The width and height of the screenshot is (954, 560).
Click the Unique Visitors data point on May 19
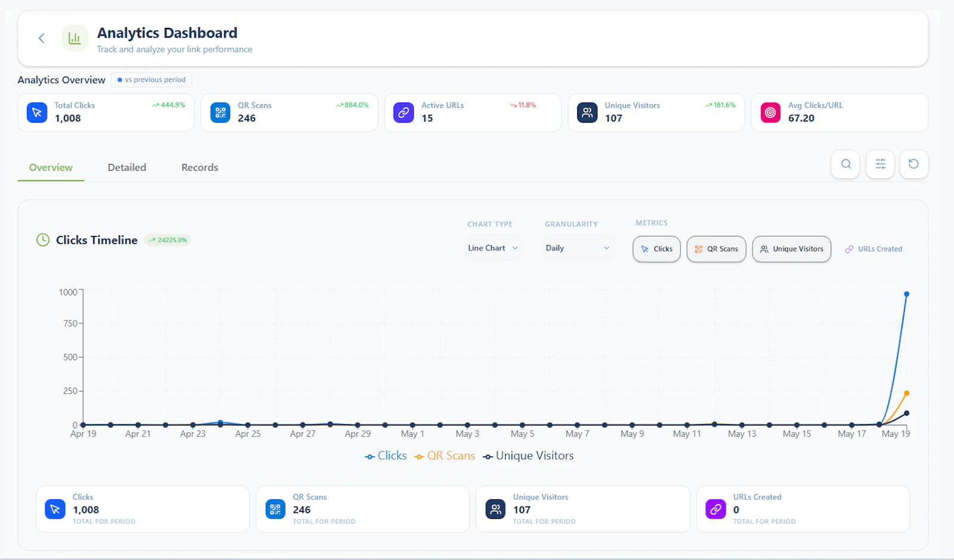pos(906,413)
